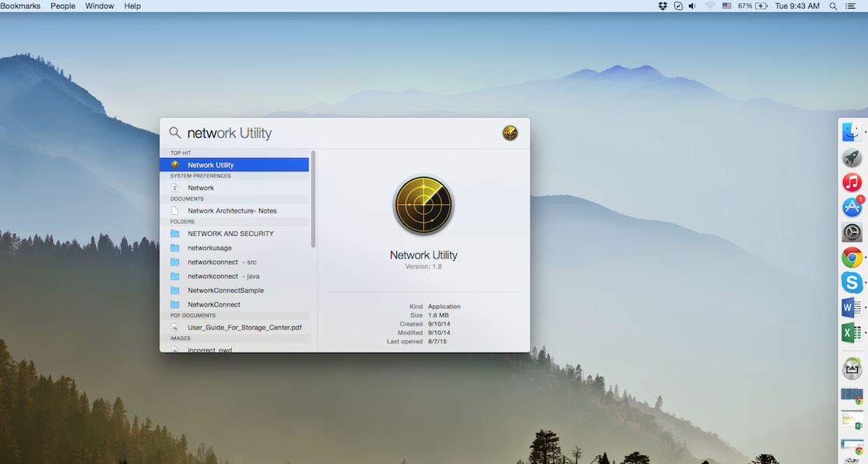Select NetworkConnectSample folder result
This screenshot has width=868, height=464.
pos(234,290)
